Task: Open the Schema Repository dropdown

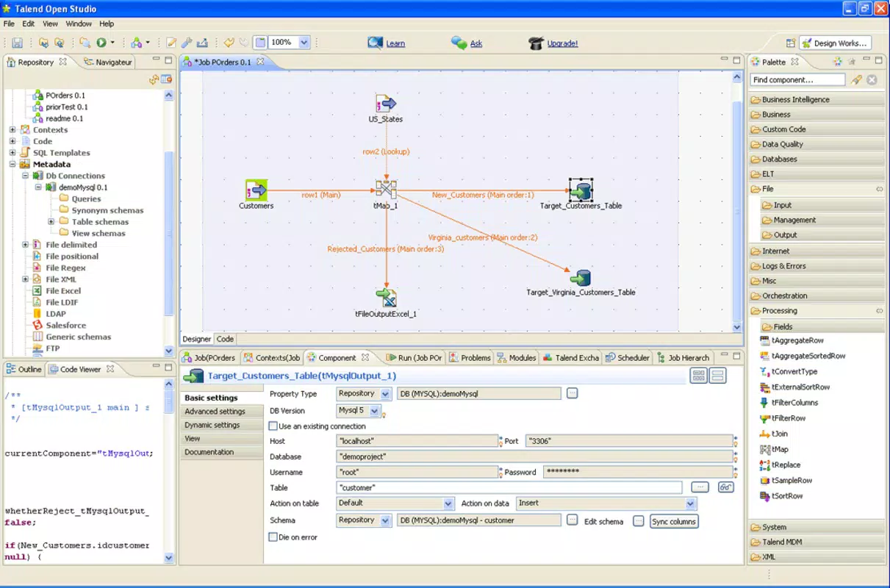Action: tap(386, 520)
